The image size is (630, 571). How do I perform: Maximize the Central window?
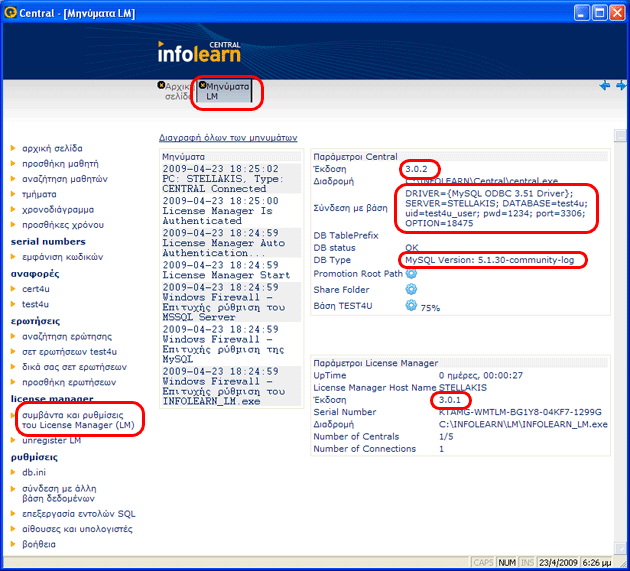(x=600, y=13)
